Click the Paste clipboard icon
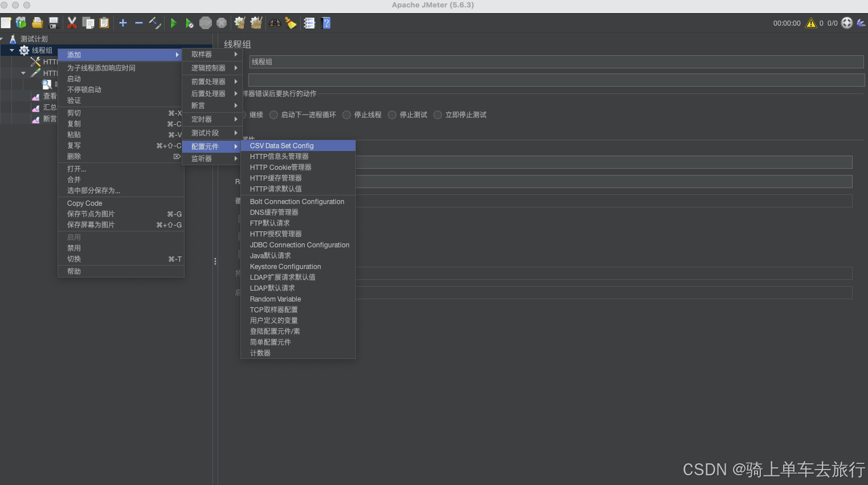The height and width of the screenshot is (485, 868). pos(104,23)
